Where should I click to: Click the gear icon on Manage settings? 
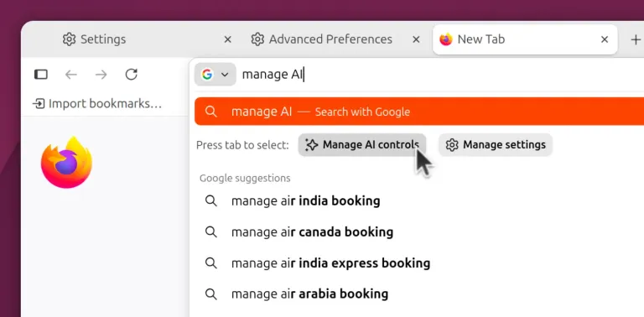point(452,145)
